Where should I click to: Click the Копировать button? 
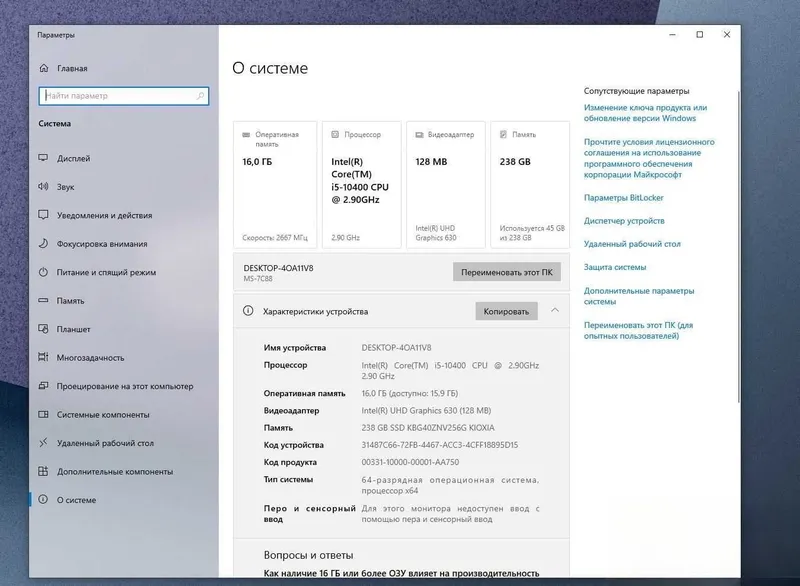point(506,311)
